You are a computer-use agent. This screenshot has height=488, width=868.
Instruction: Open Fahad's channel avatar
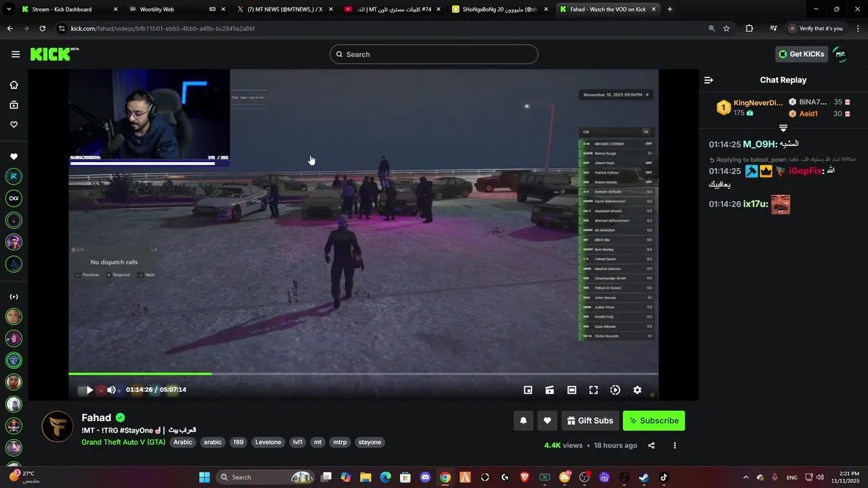[58, 427]
